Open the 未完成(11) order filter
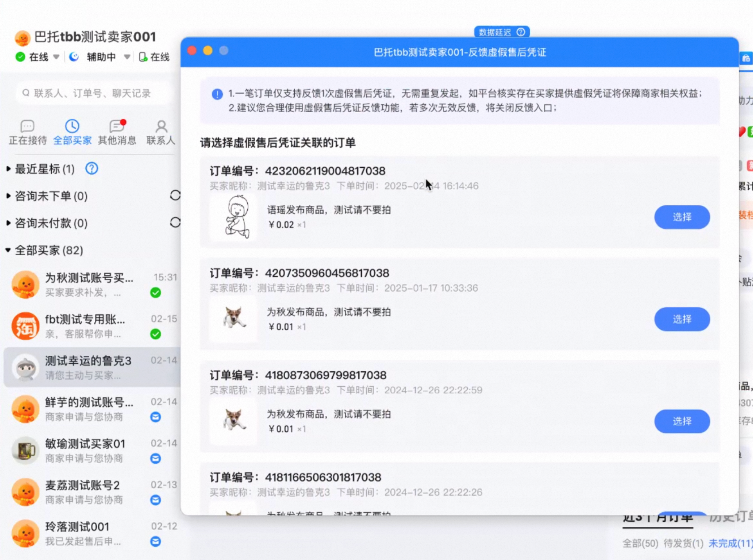The width and height of the screenshot is (753, 560). pyautogui.click(x=730, y=543)
